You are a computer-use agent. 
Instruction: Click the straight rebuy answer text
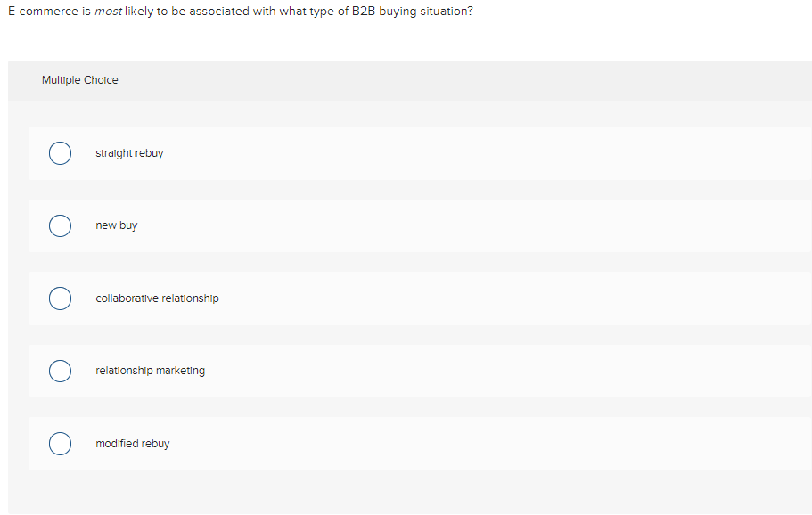tap(129, 153)
